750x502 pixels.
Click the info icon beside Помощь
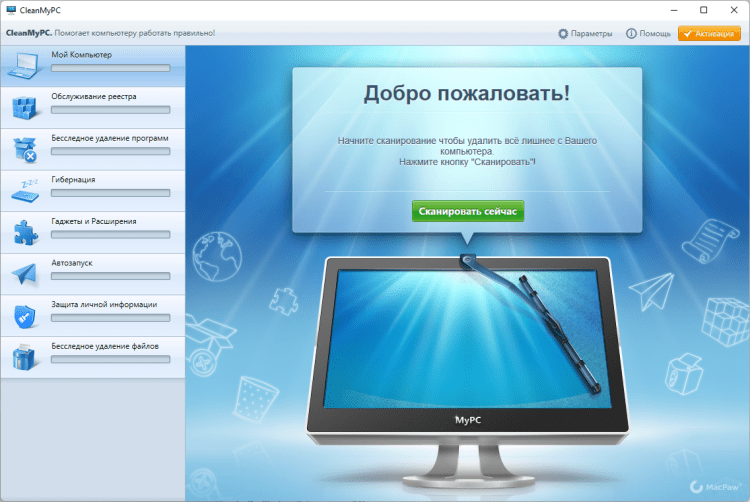pos(631,33)
